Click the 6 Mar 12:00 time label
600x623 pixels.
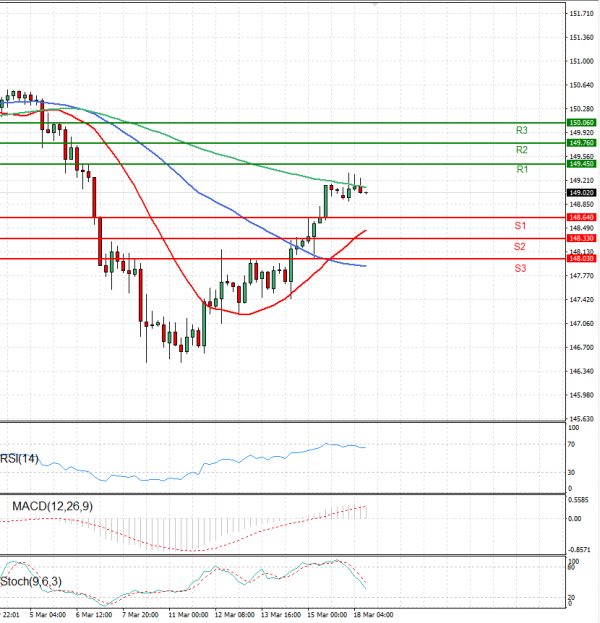pos(94,615)
